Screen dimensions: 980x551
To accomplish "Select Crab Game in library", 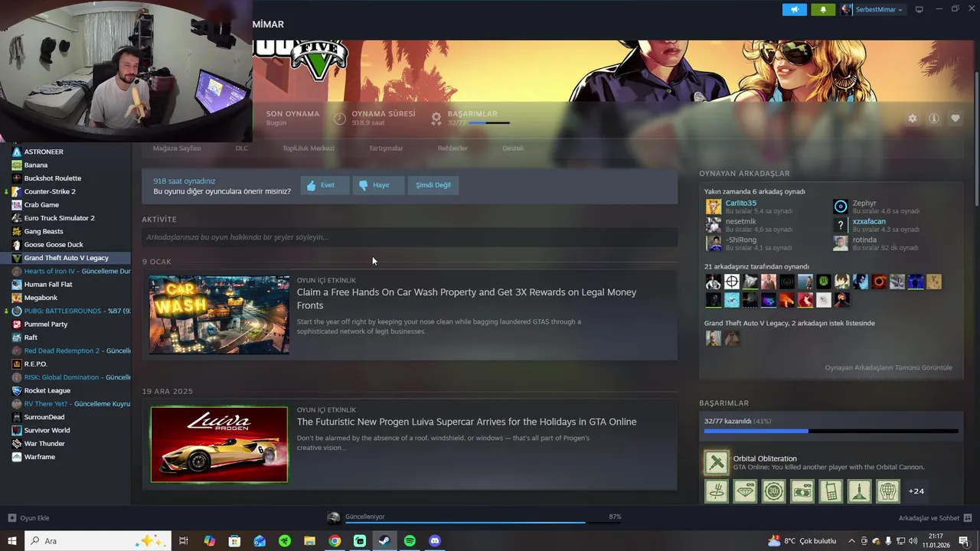I will pyautogui.click(x=41, y=205).
